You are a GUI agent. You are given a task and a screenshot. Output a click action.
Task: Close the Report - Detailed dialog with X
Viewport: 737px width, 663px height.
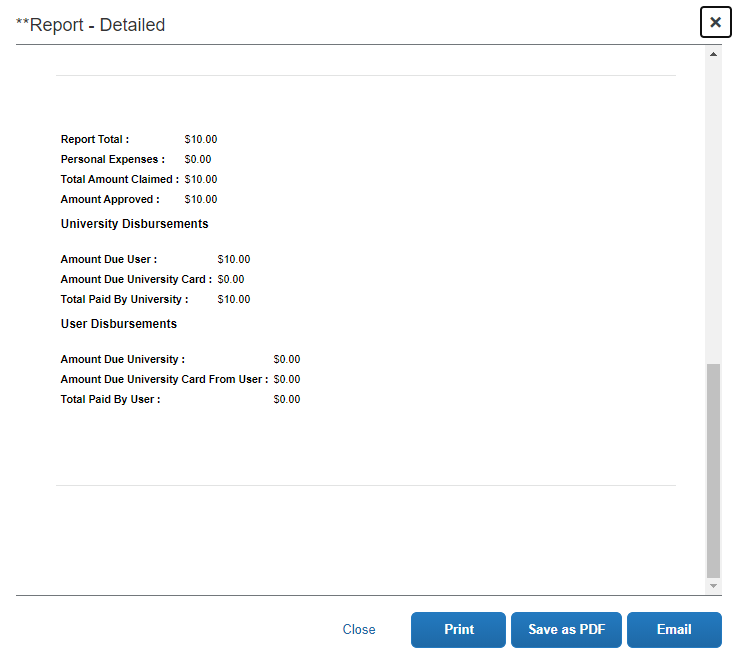coord(715,22)
